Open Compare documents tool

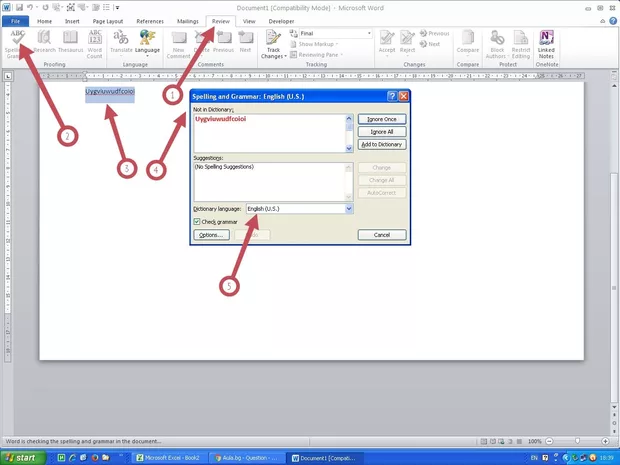pyautogui.click(x=468, y=43)
